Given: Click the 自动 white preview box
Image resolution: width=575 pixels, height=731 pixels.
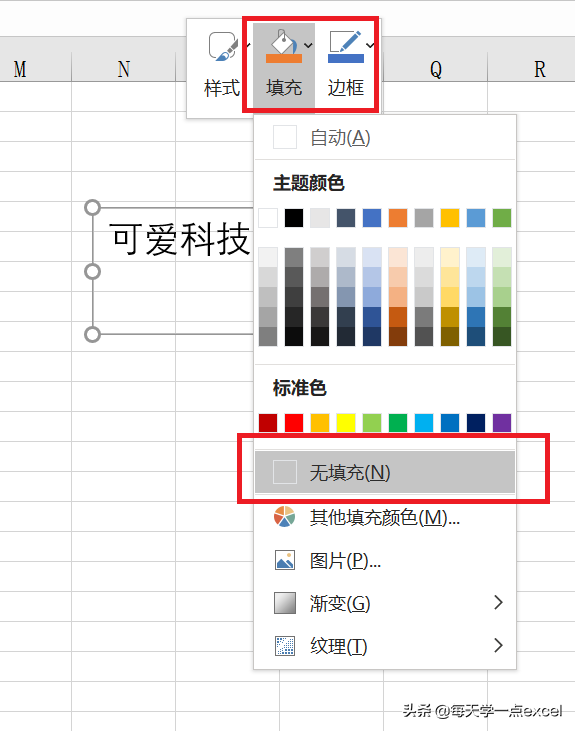Looking at the screenshot, I should click(x=284, y=137).
